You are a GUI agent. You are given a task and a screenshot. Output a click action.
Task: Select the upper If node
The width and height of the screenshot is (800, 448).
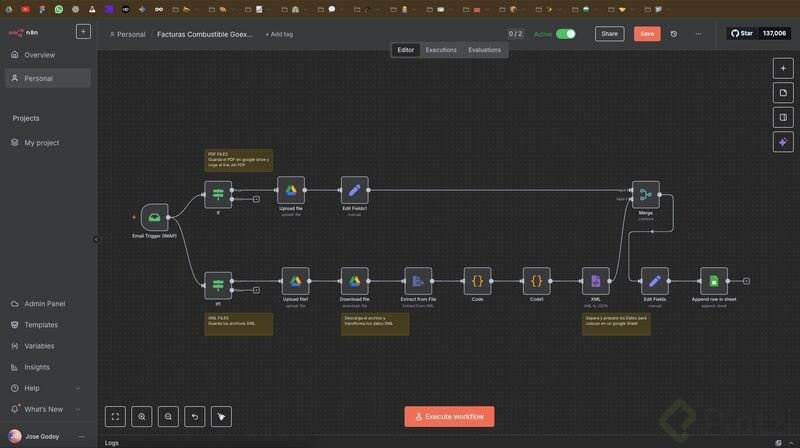tap(218, 194)
